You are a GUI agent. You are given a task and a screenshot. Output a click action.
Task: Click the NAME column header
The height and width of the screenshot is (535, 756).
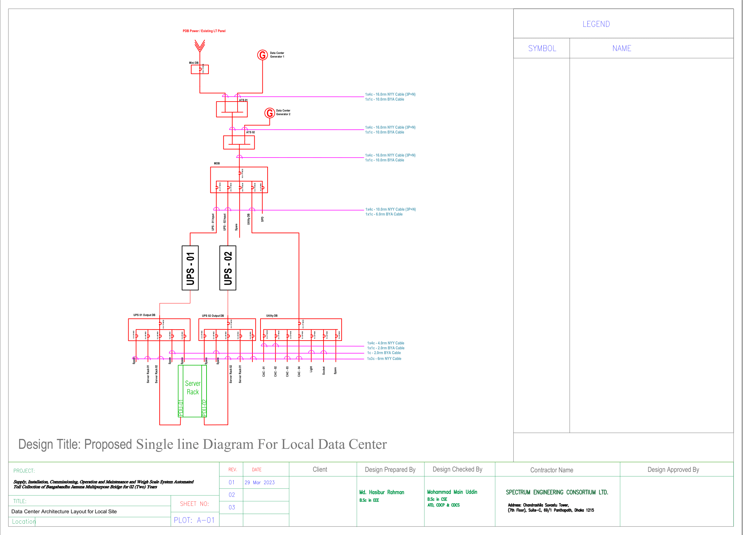[622, 49]
